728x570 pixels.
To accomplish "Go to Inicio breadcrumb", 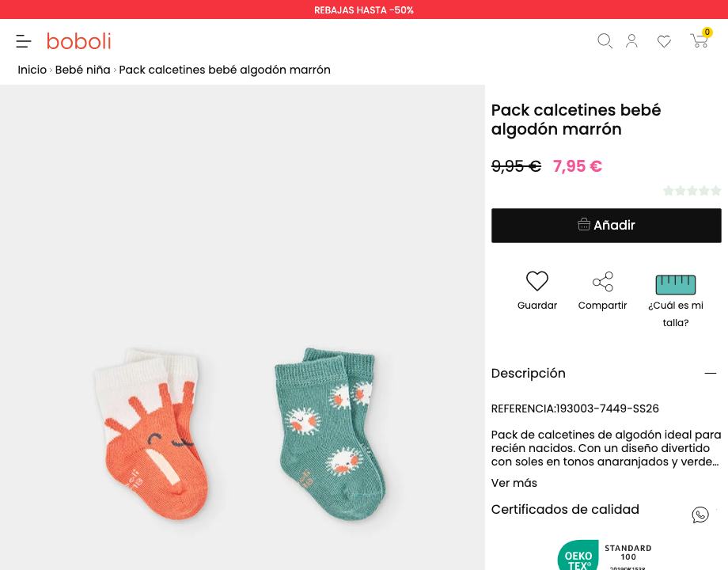I will click(32, 70).
